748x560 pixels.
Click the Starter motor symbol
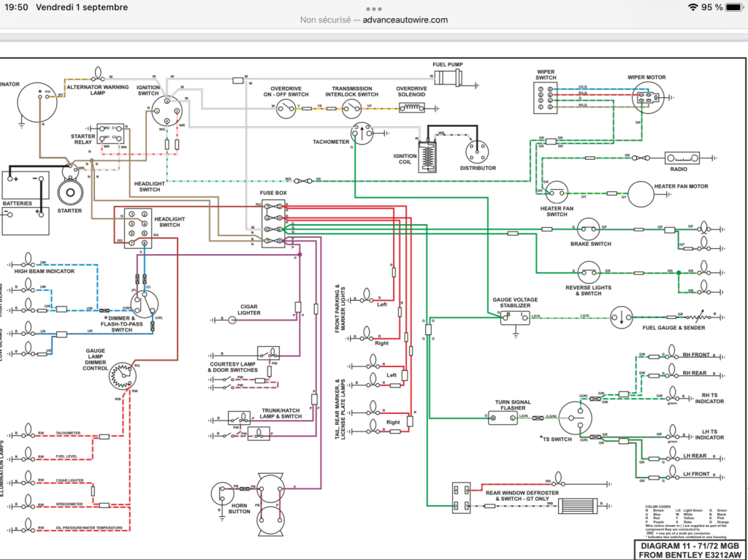coord(70,189)
